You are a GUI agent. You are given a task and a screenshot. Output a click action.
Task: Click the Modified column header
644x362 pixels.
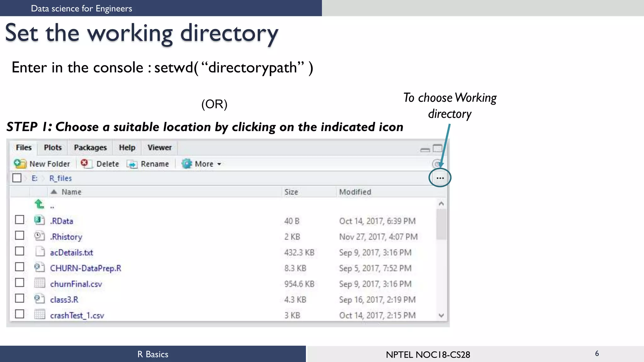(355, 192)
